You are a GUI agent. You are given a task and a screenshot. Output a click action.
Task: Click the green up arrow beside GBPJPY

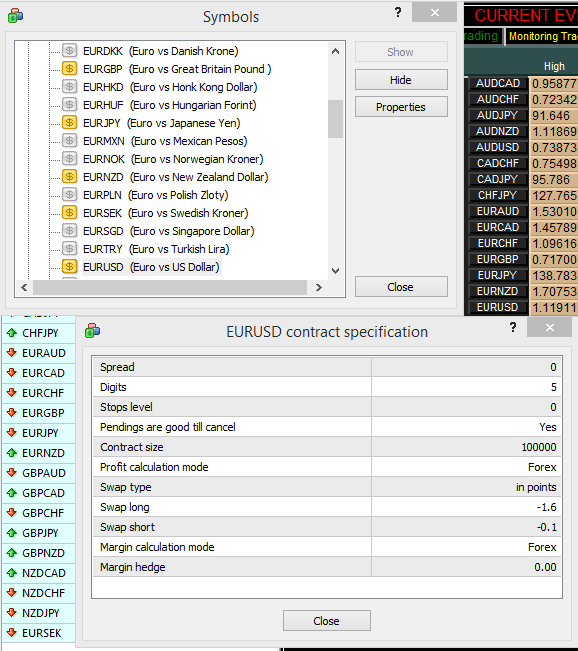click(12, 533)
